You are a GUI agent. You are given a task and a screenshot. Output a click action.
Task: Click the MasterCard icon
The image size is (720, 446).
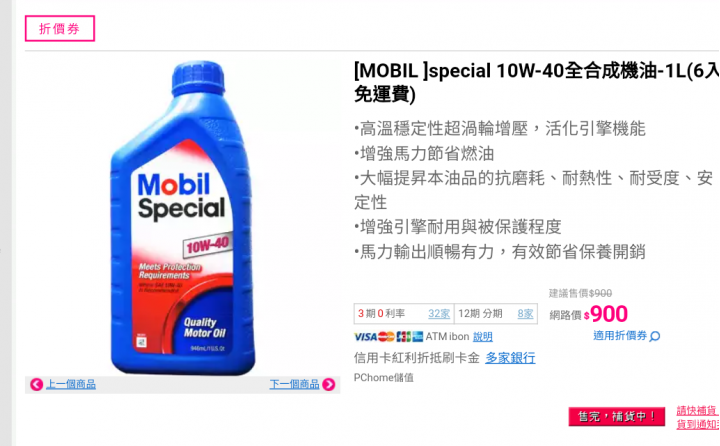tap(387, 337)
